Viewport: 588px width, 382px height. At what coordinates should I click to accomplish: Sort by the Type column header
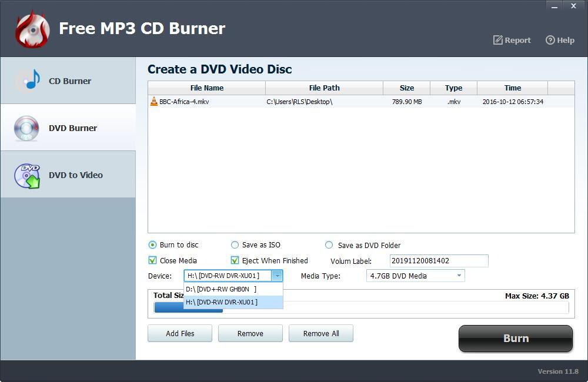pos(453,88)
